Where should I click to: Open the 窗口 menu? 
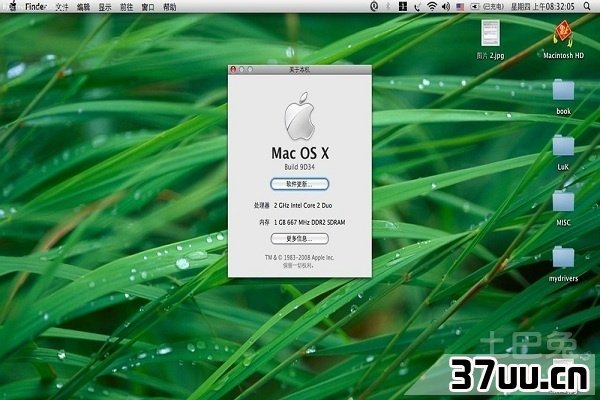148,7
